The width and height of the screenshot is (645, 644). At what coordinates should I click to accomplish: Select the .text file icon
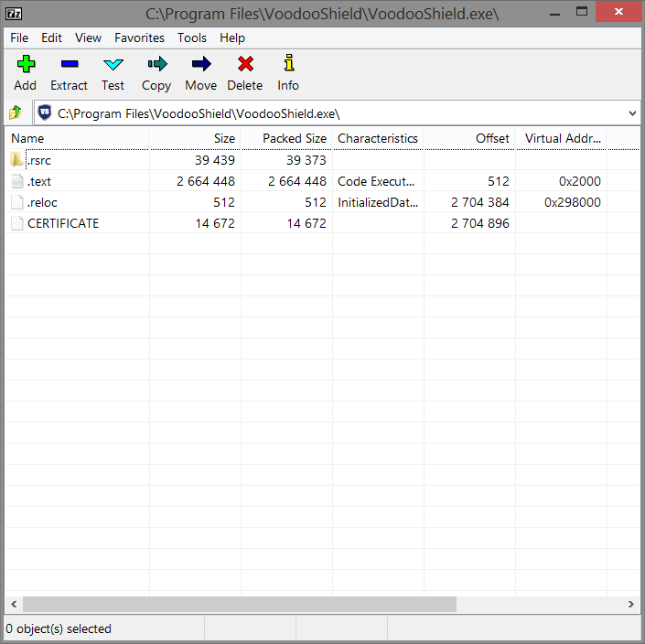(x=16, y=181)
